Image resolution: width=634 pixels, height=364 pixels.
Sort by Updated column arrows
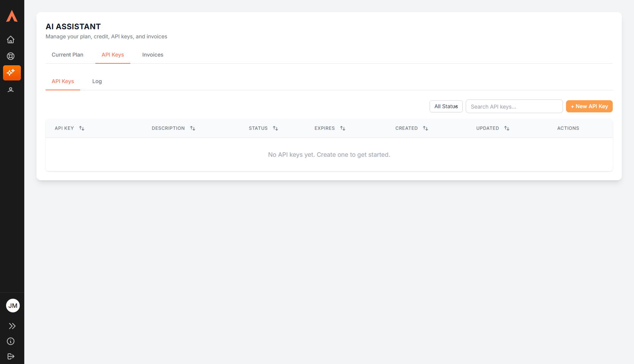pos(507,128)
